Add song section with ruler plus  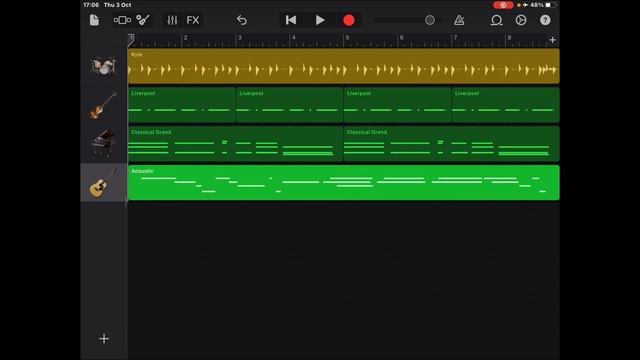pyautogui.click(x=552, y=40)
